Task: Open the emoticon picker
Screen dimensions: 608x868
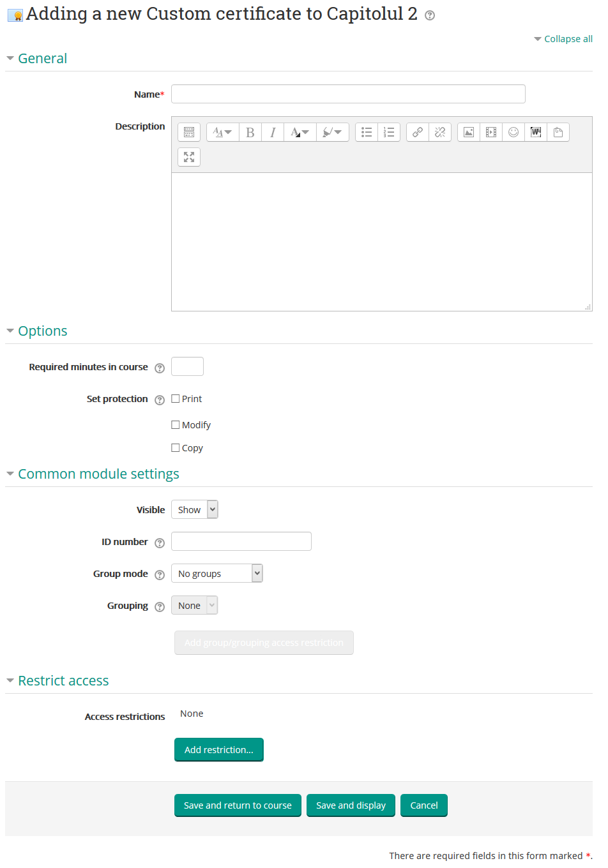Action: point(513,132)
